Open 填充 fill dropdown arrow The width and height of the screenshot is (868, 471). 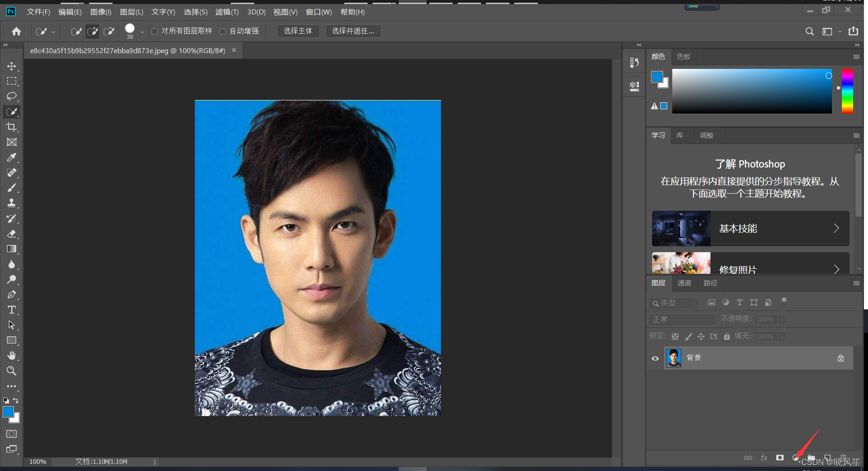point(782,336)
